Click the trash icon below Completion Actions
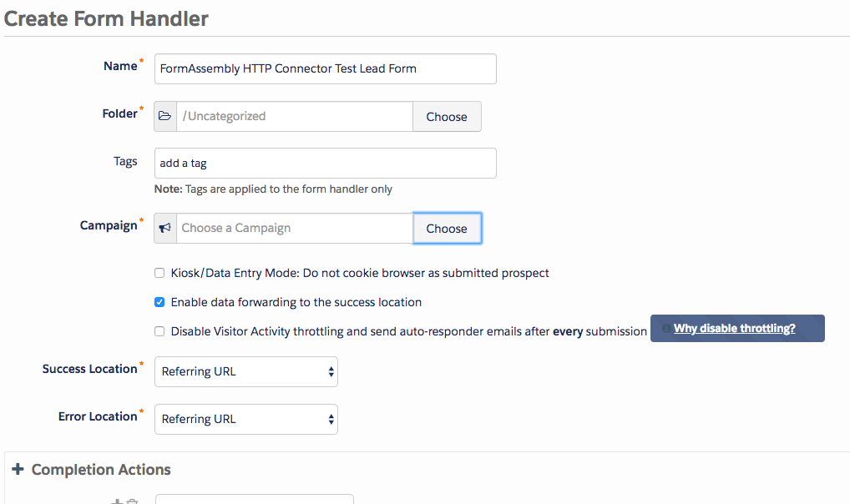The width and height of the screenshot is (850, 504). [x=132, y=501]
